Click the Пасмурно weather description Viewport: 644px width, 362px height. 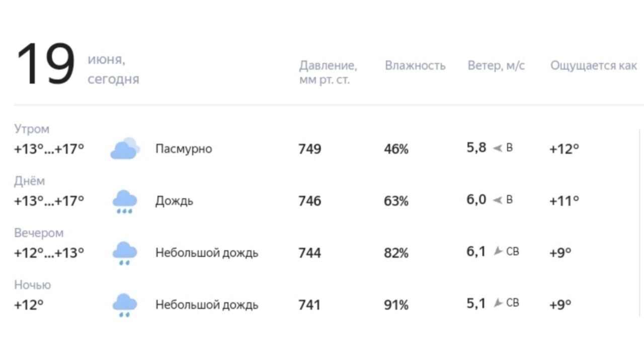tap(184, 149)
